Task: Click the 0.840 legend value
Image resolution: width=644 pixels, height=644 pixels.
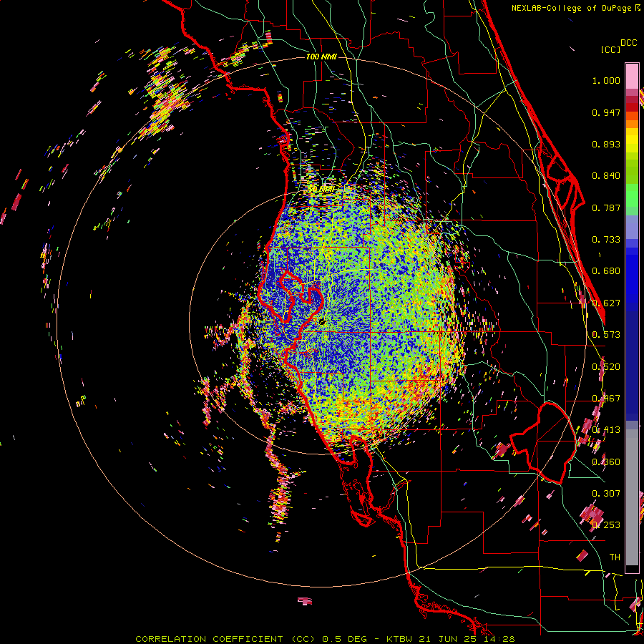Action: (x=606, y=176)
